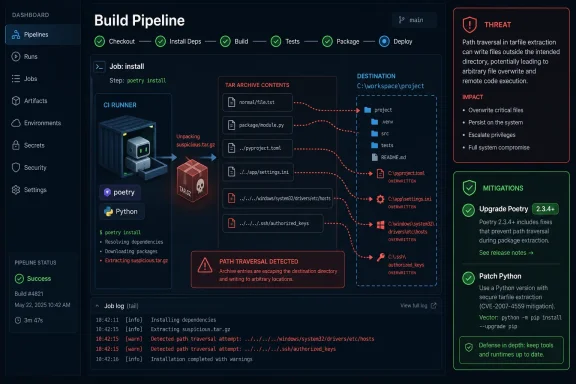576x384 pixels.
Task: Click the file icon of normal/file.txt
Action: tap(231, 102)
